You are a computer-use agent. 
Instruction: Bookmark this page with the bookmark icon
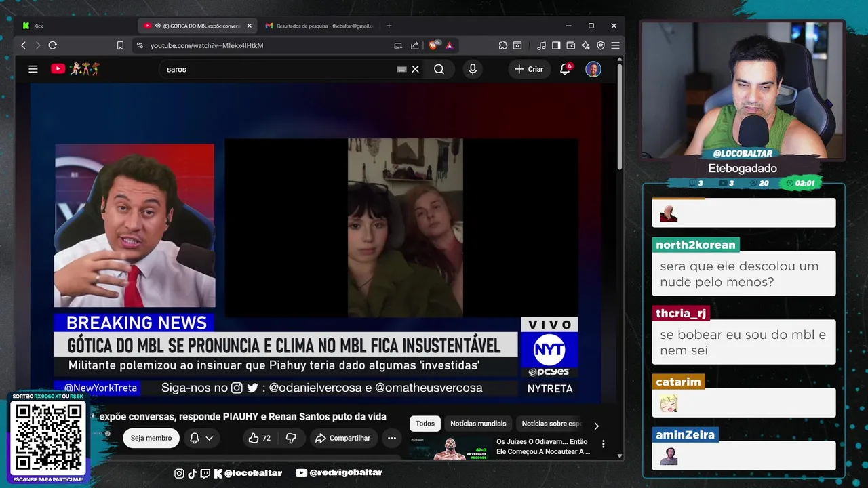[120, 45]
